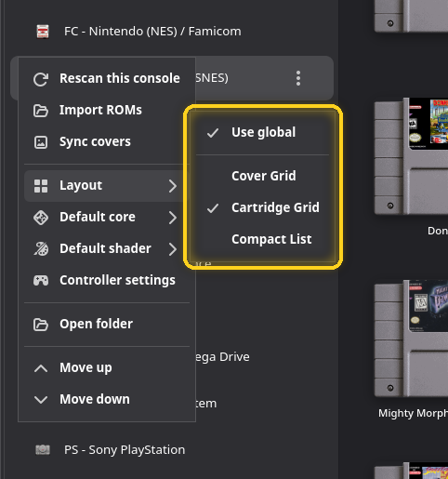Select Move up menu entry

[x=107, y=368]
